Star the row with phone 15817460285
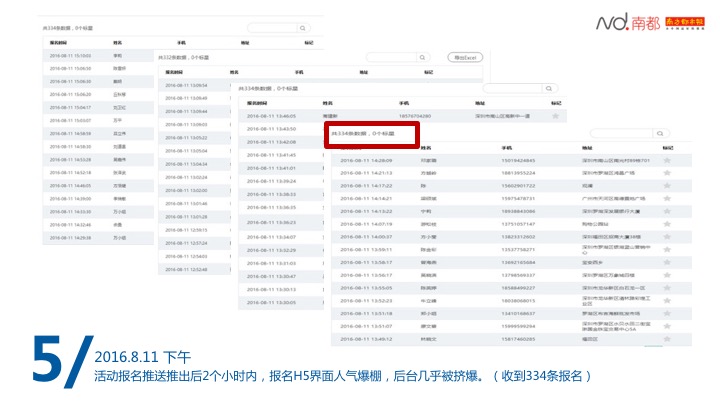Screen dimensions: 720x405 [667, 339]
